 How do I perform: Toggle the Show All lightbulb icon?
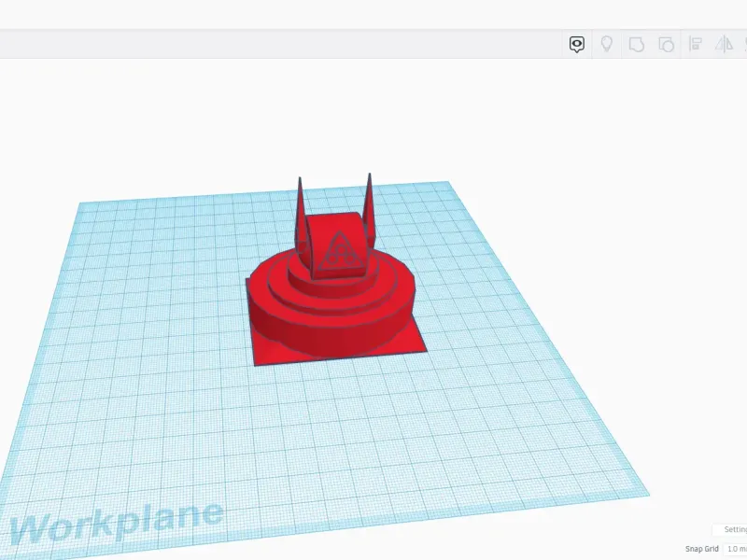606,44
